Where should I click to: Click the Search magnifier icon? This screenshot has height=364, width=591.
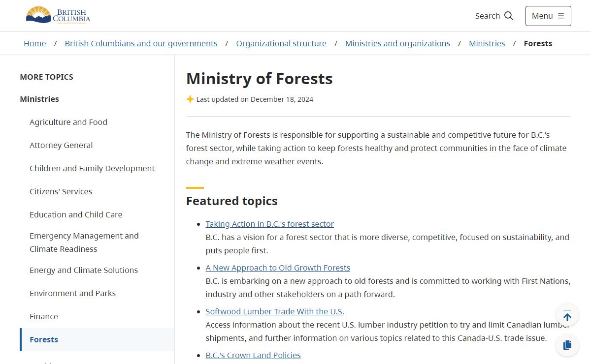click(509, 16)
